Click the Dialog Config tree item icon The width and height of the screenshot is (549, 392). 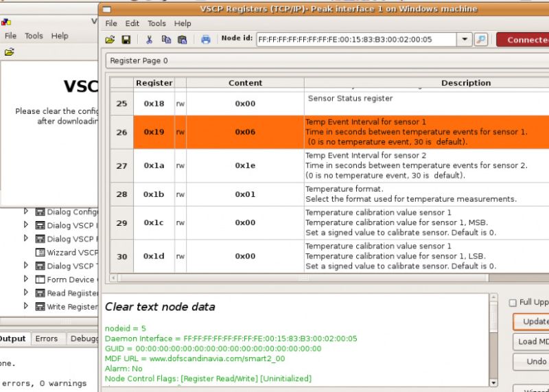[x=40, y=212]
